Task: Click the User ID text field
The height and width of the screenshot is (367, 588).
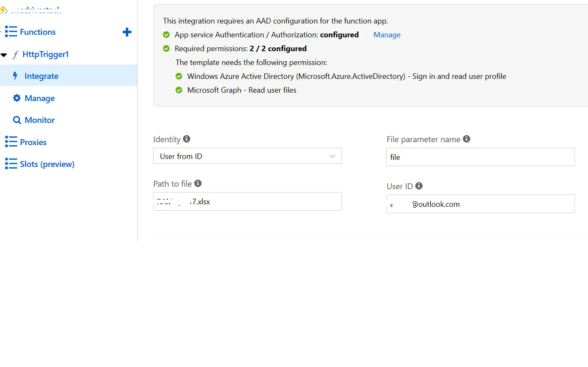Action: click(480, 204)
